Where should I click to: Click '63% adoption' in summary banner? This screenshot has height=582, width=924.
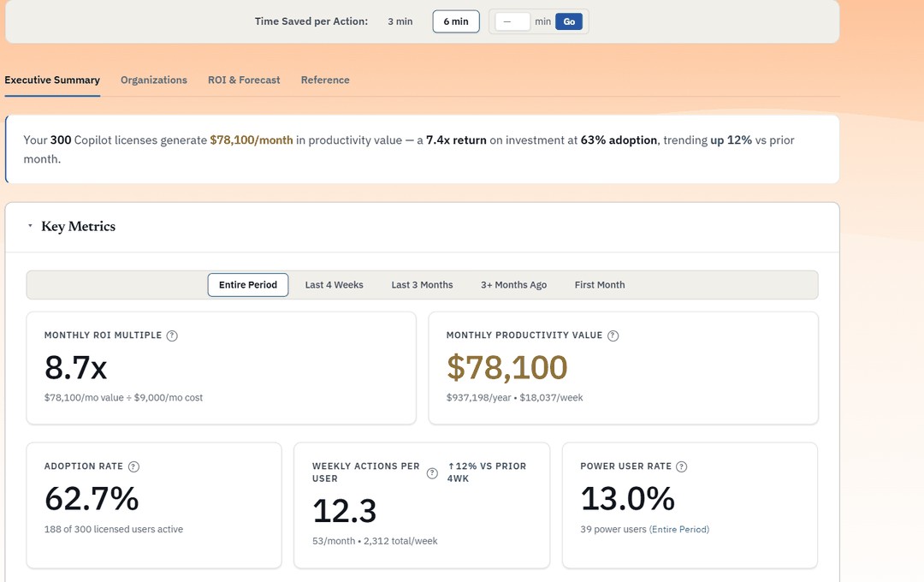[x=619, y=140]
